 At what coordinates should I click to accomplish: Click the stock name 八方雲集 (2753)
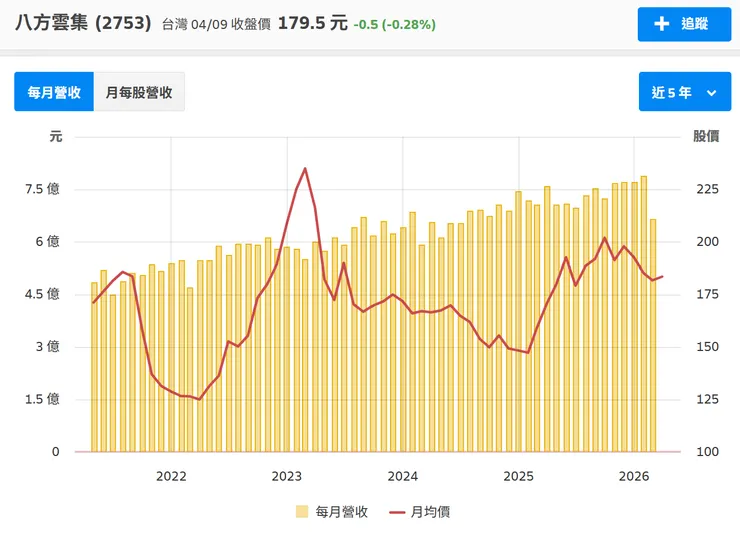[x=84, y=23]
